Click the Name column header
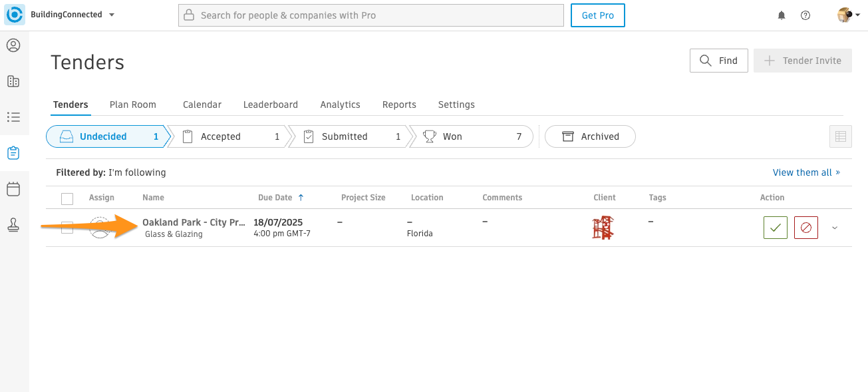The image size is (868, 392). 153,198
